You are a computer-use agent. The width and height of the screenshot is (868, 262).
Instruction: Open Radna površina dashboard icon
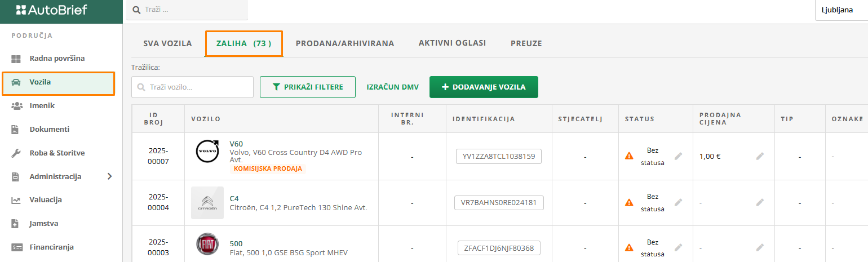(x=16, y=59)
